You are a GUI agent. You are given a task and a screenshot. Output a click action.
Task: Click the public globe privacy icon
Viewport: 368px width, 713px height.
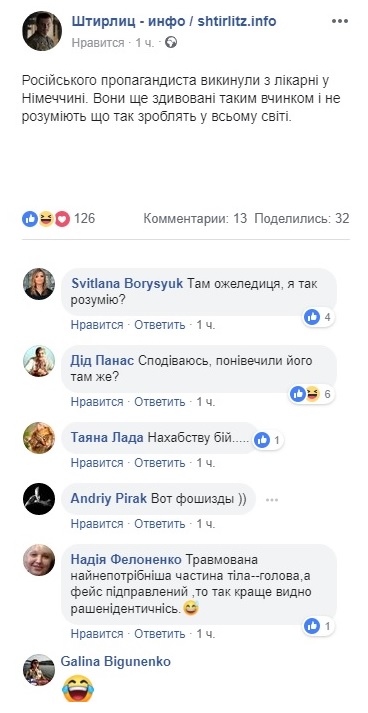(x=171, y=43)
